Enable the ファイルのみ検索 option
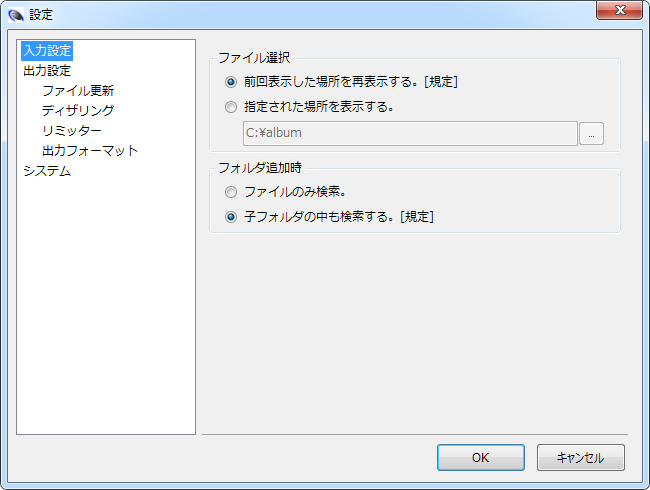The height and width of the screenshot is (490, 650). pos(231,191)
